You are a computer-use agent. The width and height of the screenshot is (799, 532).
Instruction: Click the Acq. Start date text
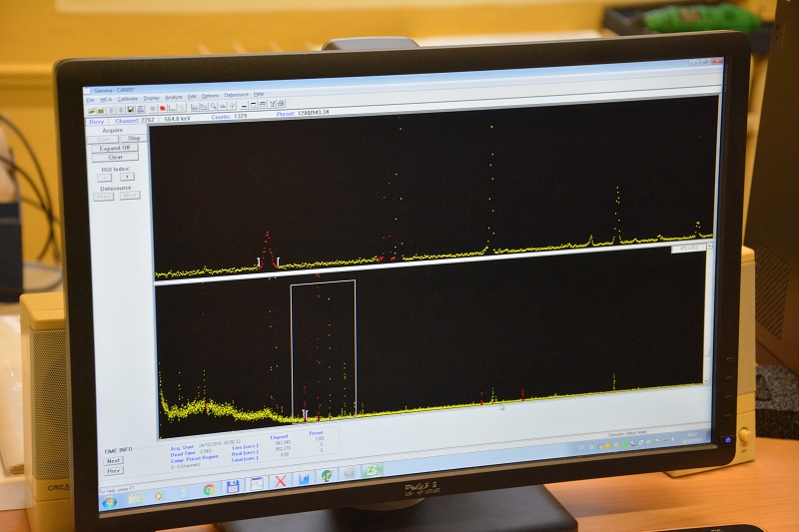[x=220, y=443]
